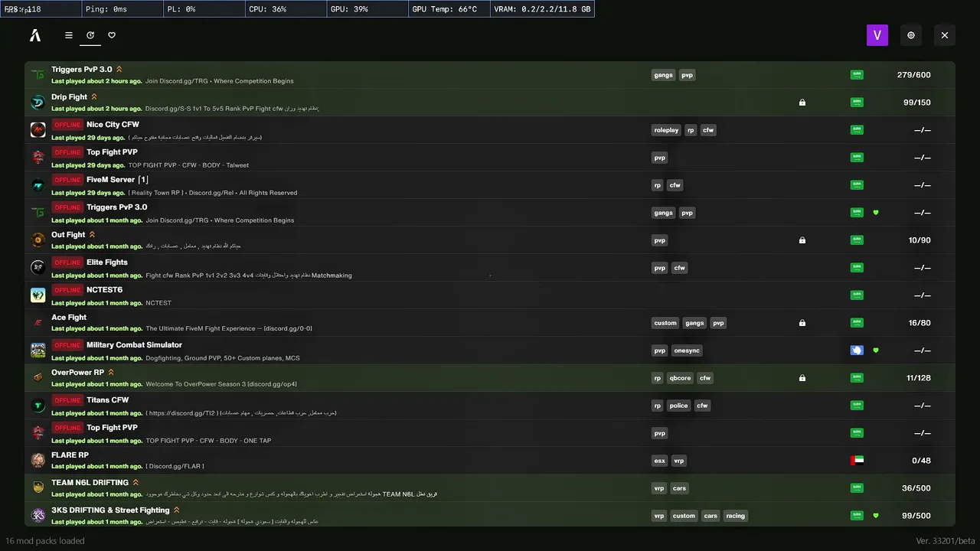980x551 pixels.
Task: Select the online Triggers PvP 3.0 server name
Action: 82,70
